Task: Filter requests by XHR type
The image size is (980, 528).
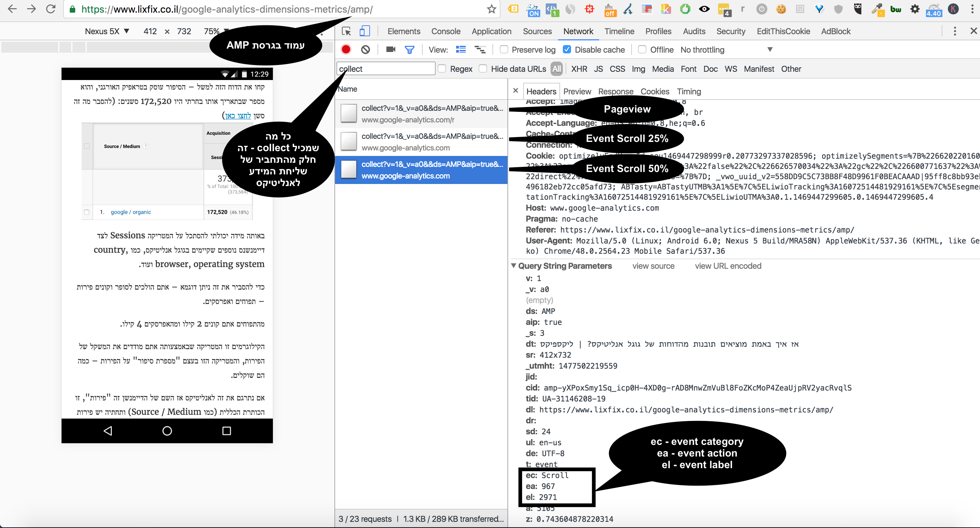Action: pyautogui.click(x=579, y=69)
